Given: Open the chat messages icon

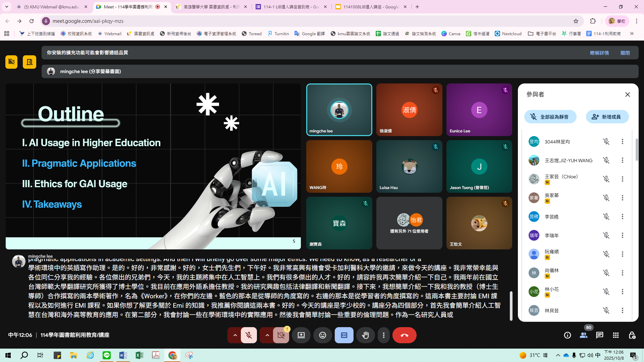Looking at the screenshot, I should click(599, 335).
